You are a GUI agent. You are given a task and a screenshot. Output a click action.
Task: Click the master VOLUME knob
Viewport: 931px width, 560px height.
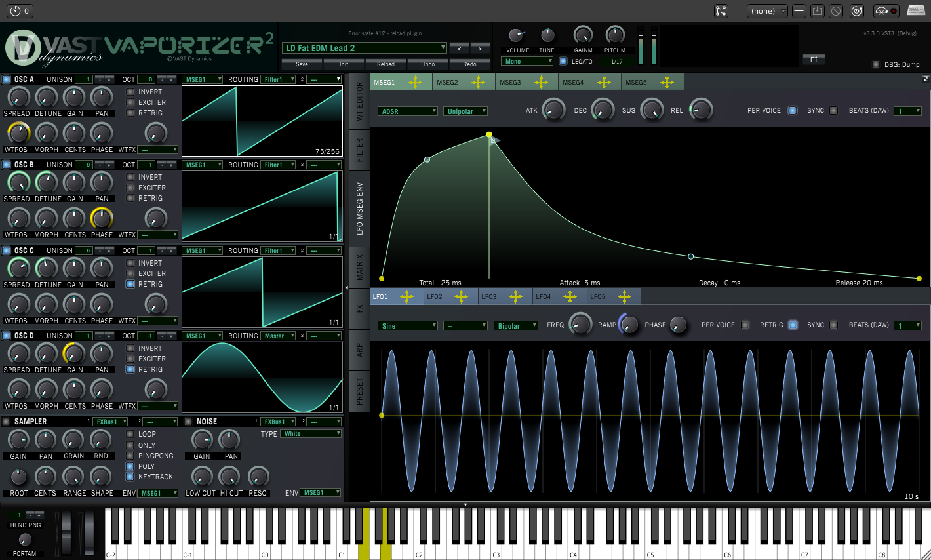coord(517,35)
